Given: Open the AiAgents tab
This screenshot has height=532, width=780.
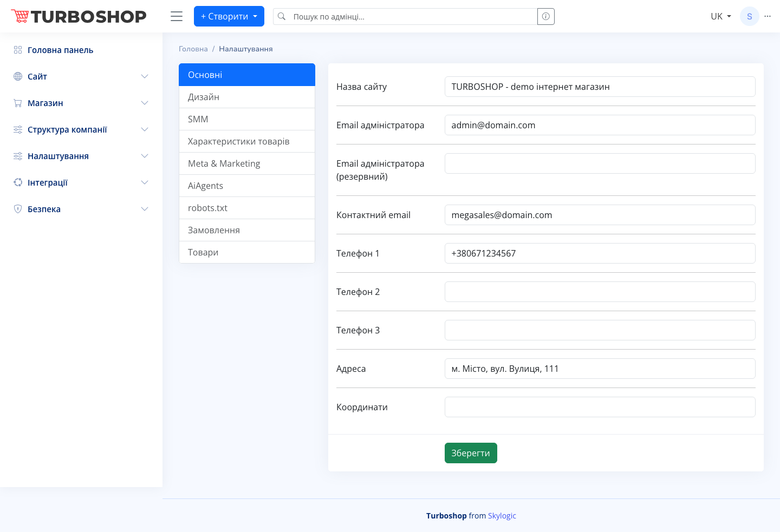Looking at the screenshot, I should click(247, 186).
